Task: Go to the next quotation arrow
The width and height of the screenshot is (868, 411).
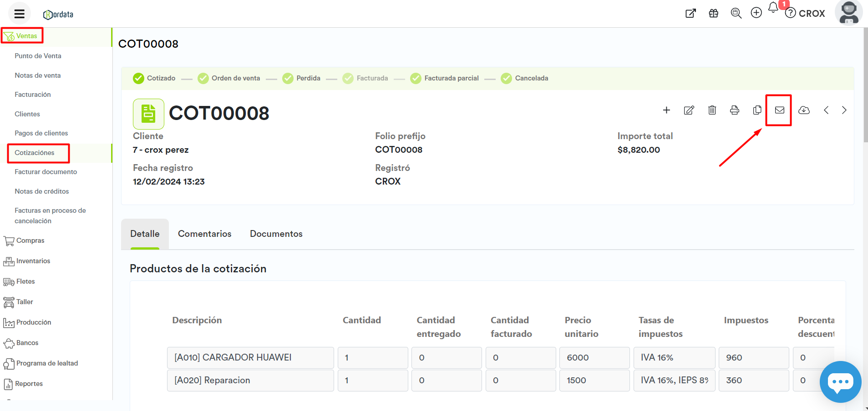Action: point(844,110)
